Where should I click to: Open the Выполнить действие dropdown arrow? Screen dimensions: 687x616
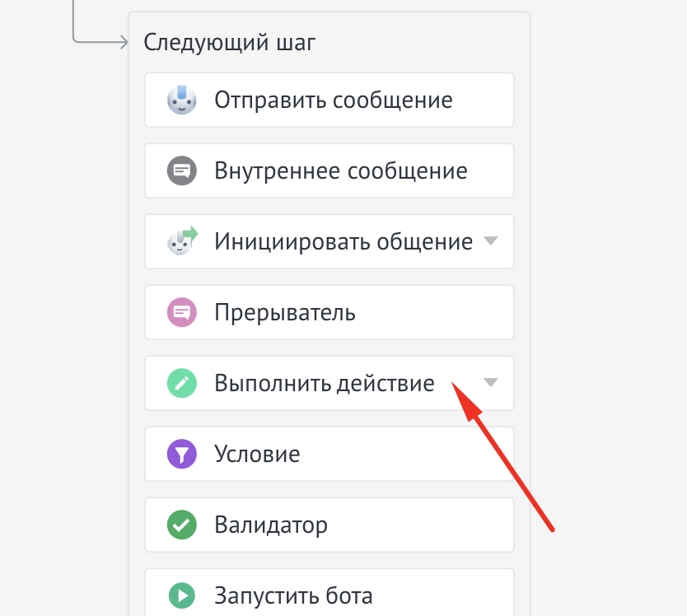pyautogui.click(x=490, y=383)
